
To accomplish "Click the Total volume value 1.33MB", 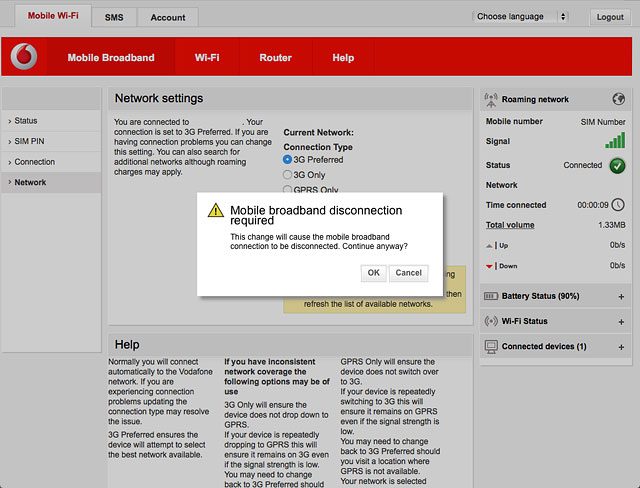I will (x=612, y=225).
